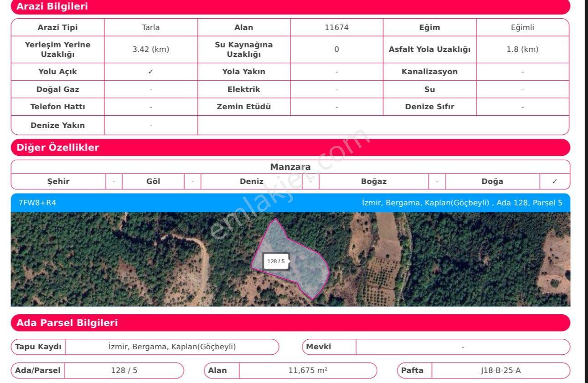Click the 128 / 5 Ada/Parsel value field
This screenshot has height=383, width=588.
tap(124, 371)
